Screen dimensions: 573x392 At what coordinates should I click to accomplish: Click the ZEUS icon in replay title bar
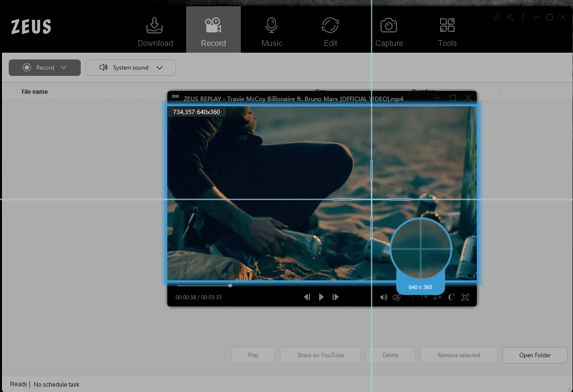pyautogui.click(x=176, y=97)
